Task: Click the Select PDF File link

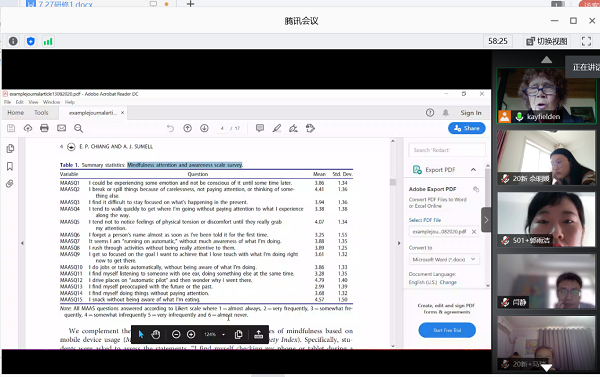Action: 425,220
